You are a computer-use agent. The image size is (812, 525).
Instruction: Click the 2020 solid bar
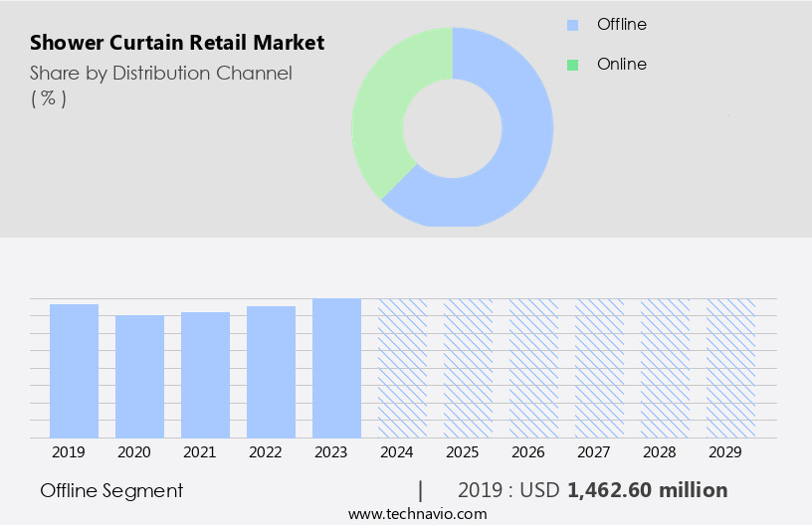139,376
